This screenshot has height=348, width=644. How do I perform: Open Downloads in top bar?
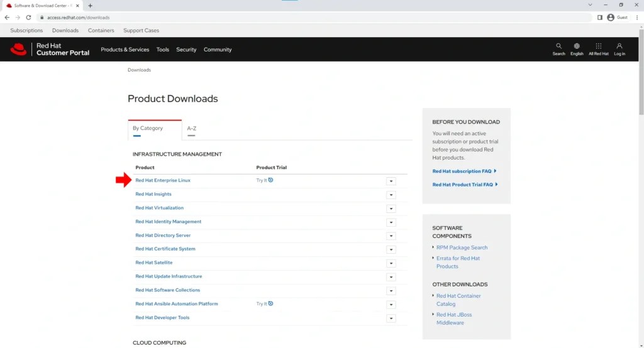click(x=65, y=30)
